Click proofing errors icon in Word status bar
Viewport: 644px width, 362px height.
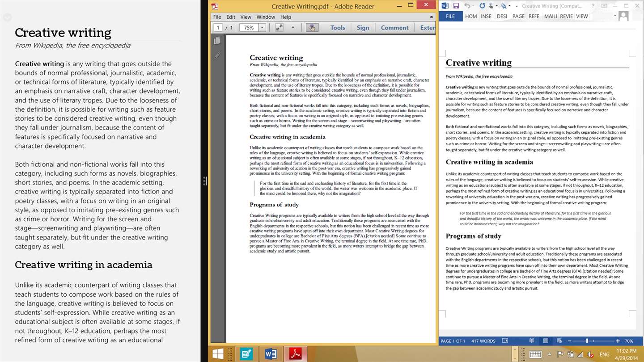505,341
